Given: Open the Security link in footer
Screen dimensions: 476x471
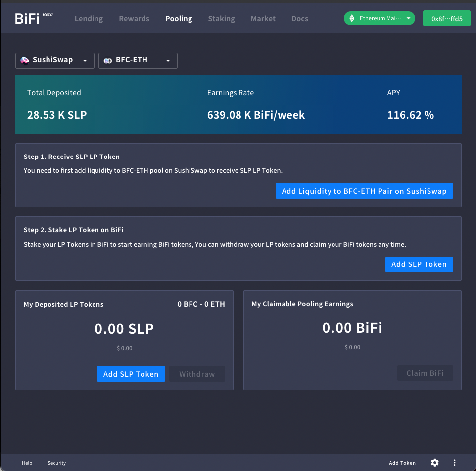Looking at the screenshot, I should coord(57,463).
